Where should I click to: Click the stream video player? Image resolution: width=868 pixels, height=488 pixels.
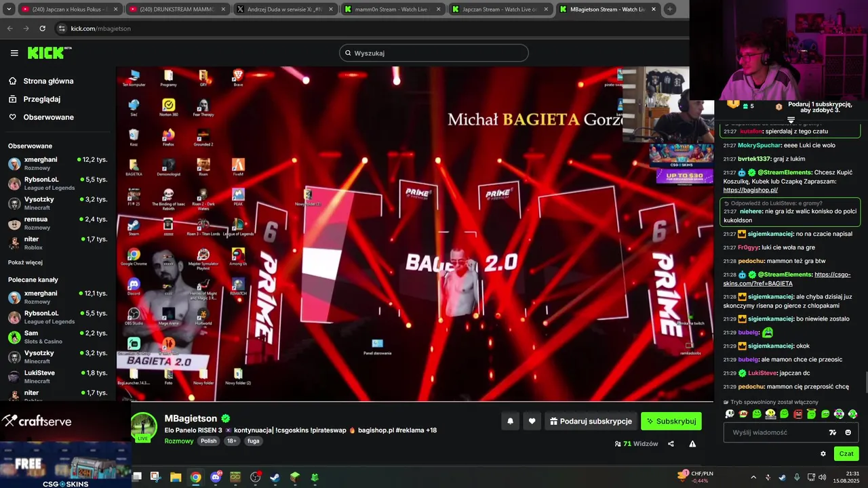point(414,234)
